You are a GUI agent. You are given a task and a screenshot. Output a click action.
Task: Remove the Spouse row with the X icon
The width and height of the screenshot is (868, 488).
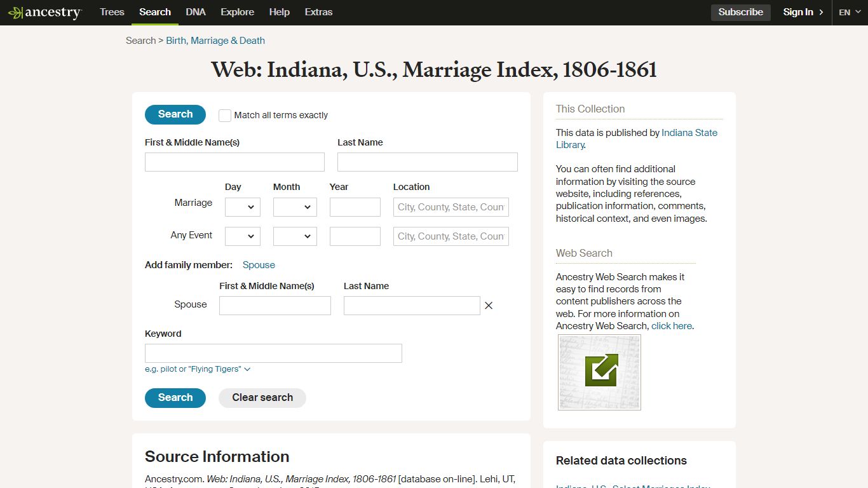click(x=489, y=306)
